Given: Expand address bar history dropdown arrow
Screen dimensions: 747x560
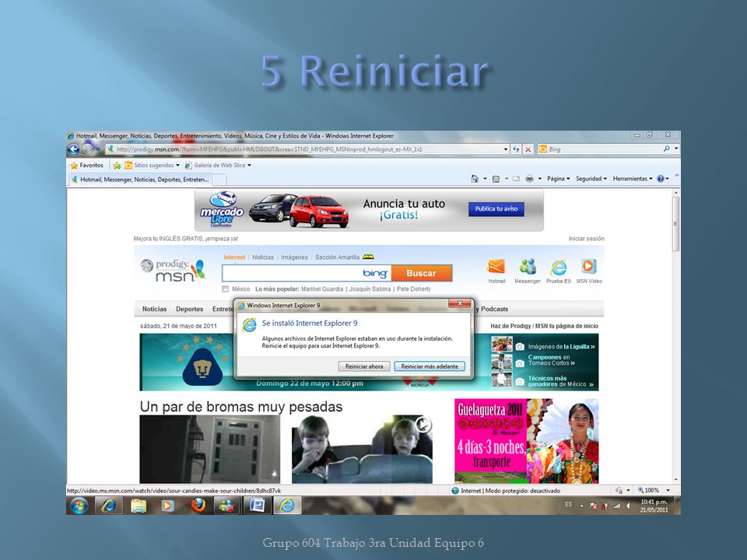Looking at the screenshot, I should (506, 149).
